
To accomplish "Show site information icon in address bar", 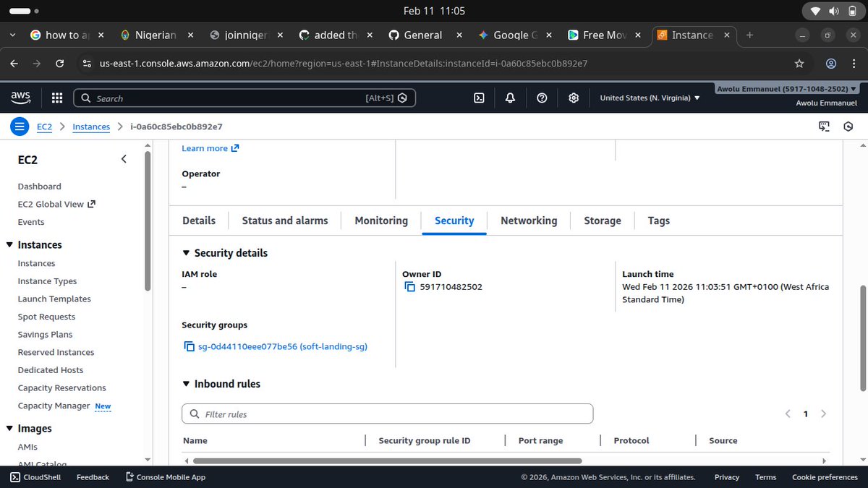I will [x=87, y=64].
